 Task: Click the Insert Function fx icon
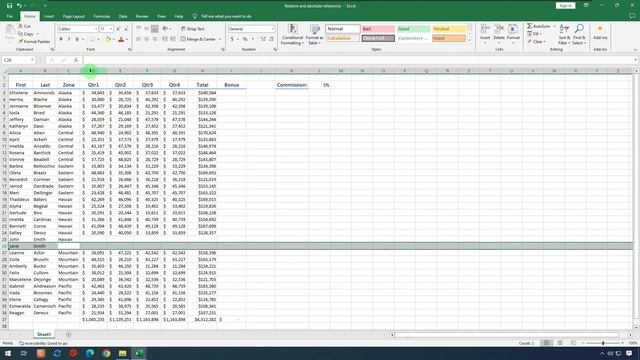(76, 60)
